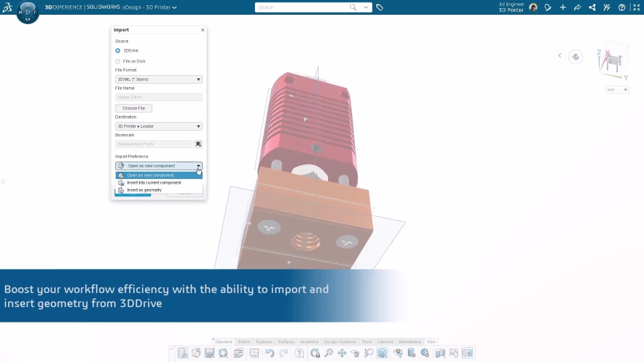Open the tools icon in the top bar
644x362 pixels.
[607, 7]
